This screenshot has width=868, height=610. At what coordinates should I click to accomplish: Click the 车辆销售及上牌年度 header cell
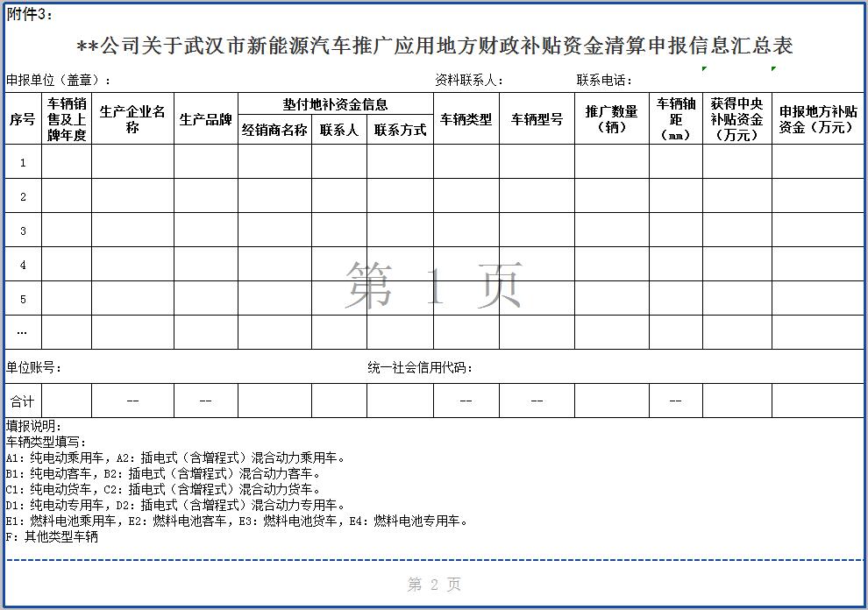(67, 119)
